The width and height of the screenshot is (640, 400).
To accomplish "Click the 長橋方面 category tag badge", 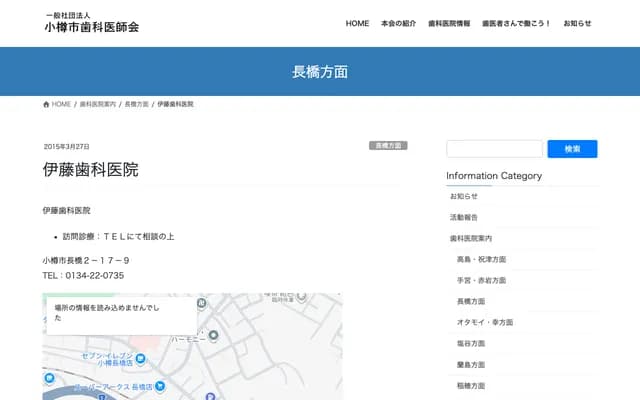I will click(x=388, y=145).
